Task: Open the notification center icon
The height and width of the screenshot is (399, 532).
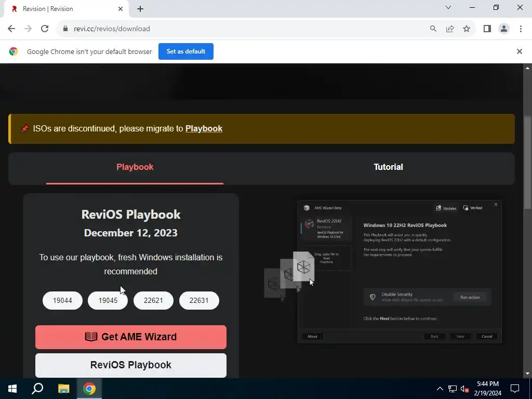Action: coord(515,389)
